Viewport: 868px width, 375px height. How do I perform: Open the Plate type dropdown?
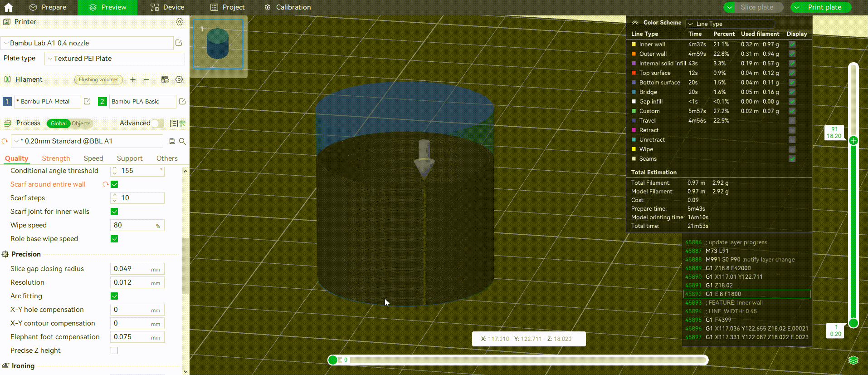tap(114, 59)
